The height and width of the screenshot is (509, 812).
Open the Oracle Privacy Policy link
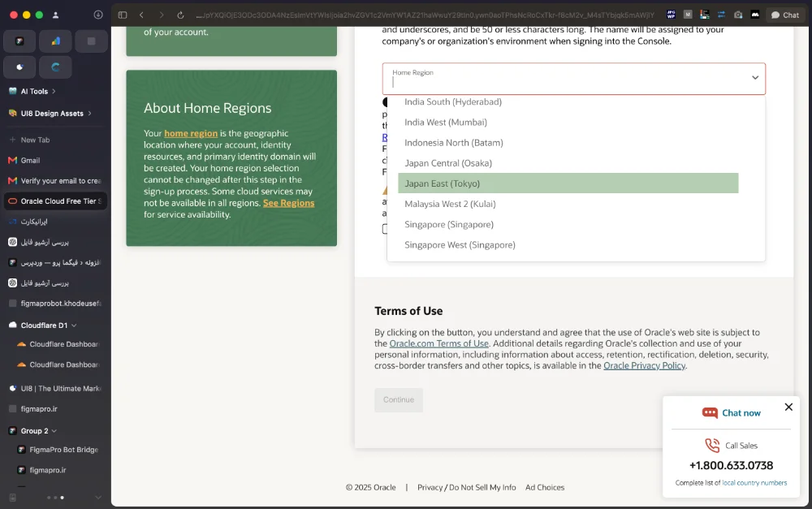(644, 365)
